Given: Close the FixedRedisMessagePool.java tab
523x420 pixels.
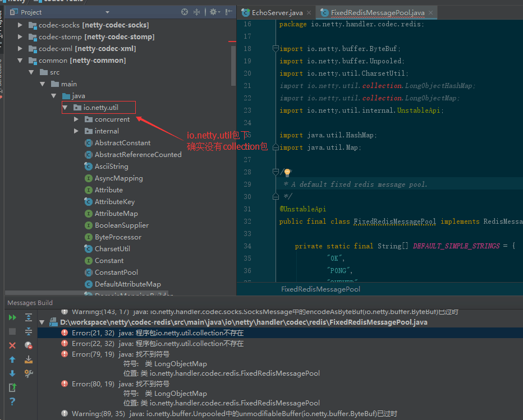Looking at the screenshot, I should (430, 13).
